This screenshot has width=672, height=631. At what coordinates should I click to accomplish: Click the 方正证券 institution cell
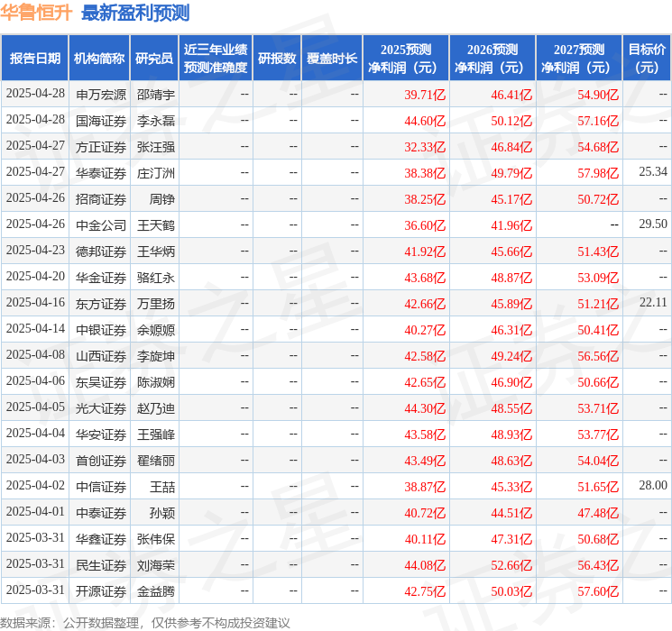pos(101,147)
